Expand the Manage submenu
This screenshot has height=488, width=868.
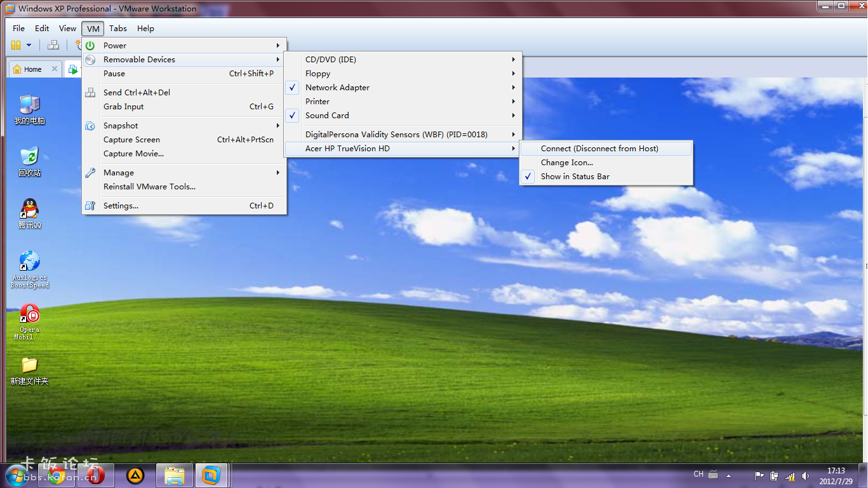pos(184,173)
